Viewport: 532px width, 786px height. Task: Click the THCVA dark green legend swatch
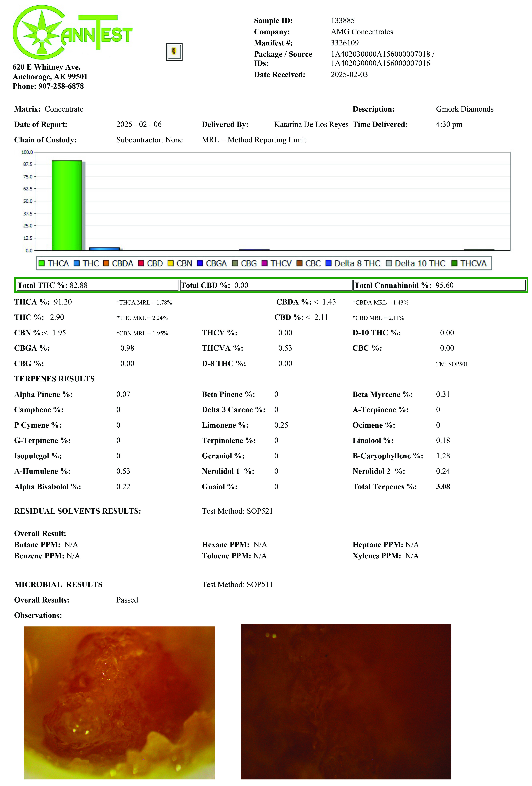pyautogui.click(x=455, y=263)
